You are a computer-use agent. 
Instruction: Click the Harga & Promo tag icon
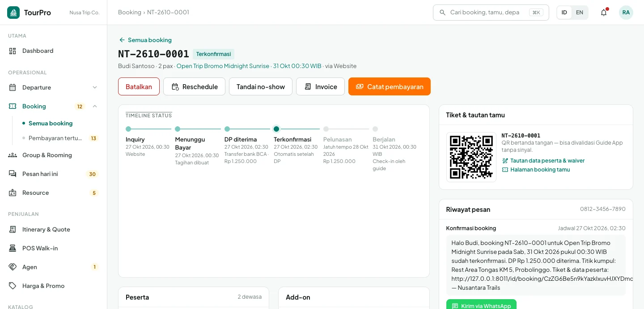click(x=13, y=286)
